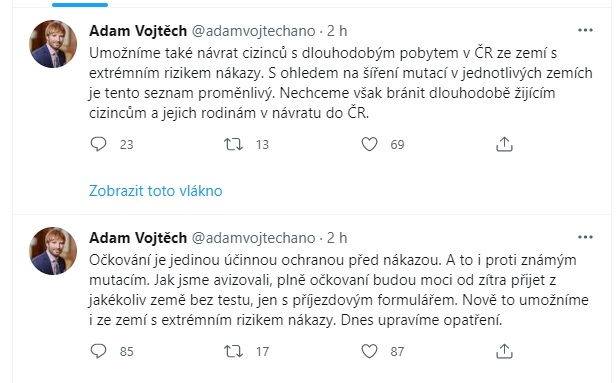Open more options menu on second tweet
616x383 pixels.
[585, 237]
